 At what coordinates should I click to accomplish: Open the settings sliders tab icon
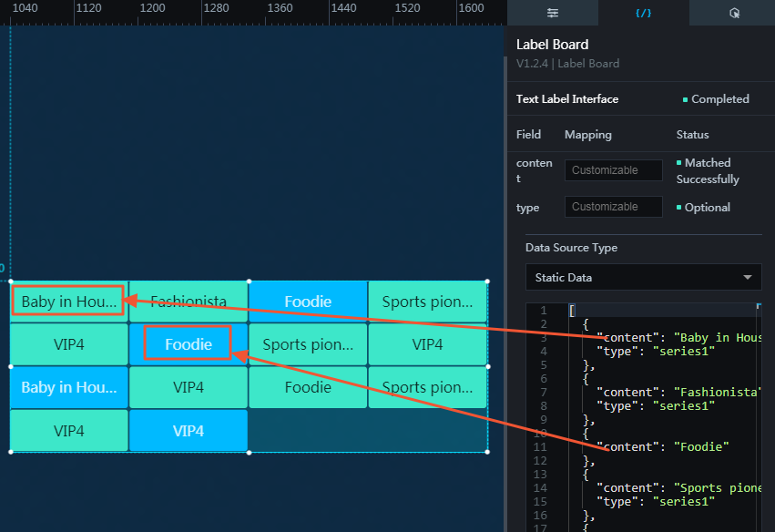coord(553,13)
